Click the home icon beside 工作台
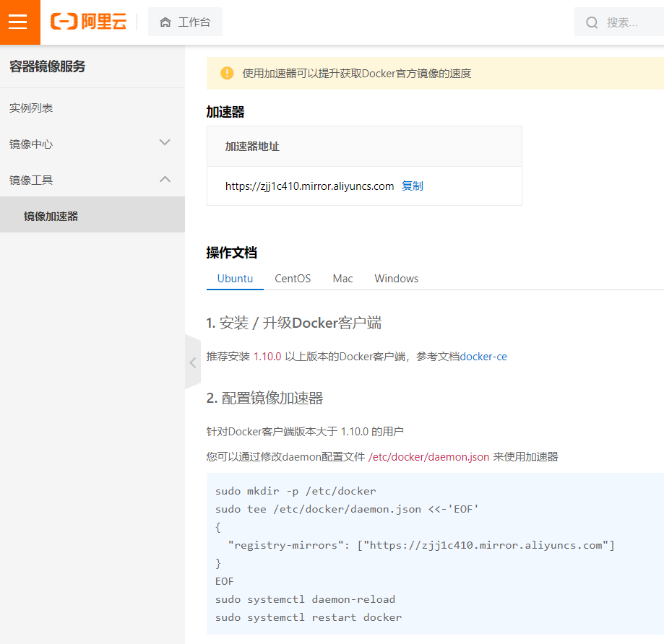 point(165,22)
